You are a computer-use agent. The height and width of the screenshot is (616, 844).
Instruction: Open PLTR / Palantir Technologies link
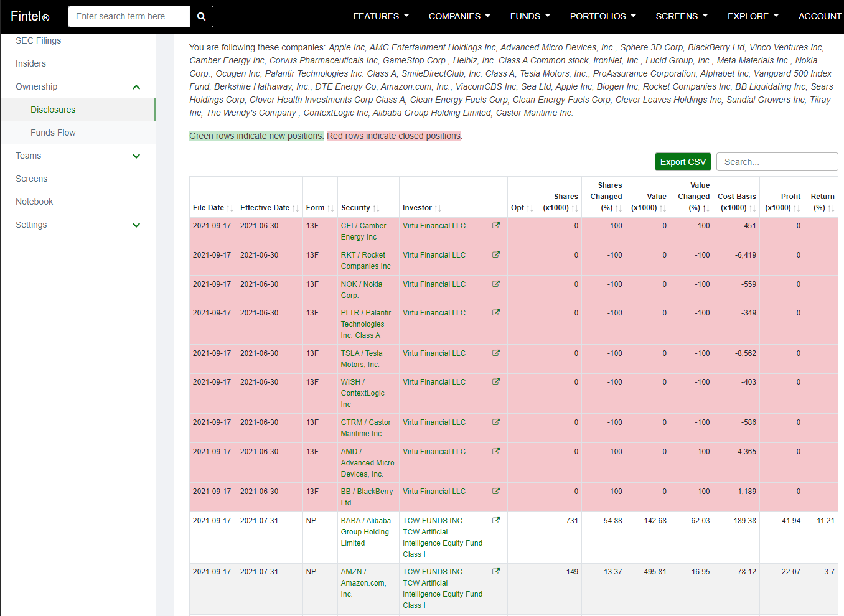coord(366,324)
